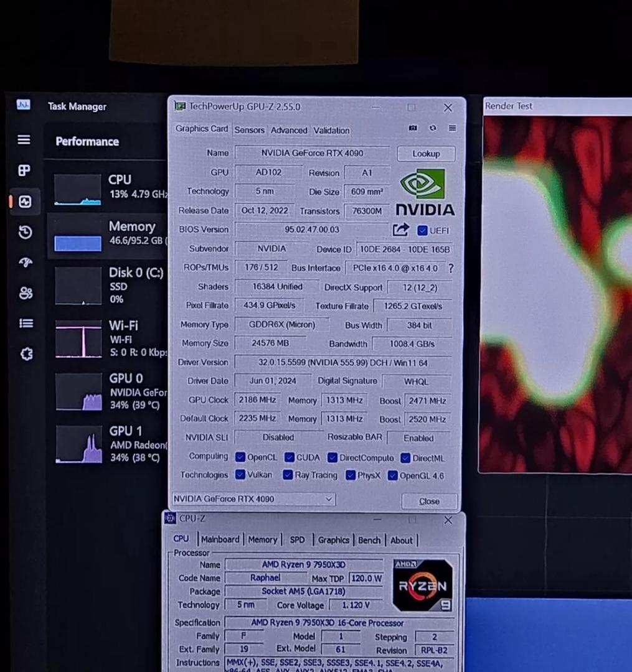Toggle the DirectCompute checkbox
632x672 pixels.
(333, 458)
